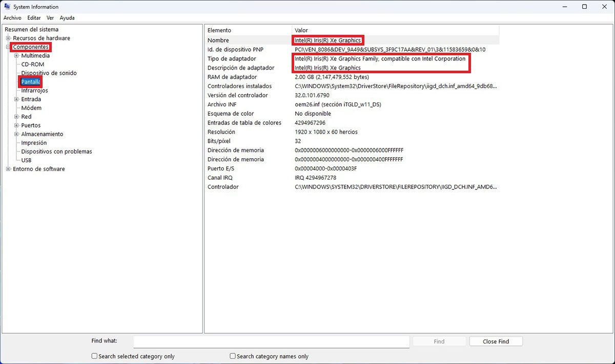Screen dimensions: 615x364
Task: Open the Ayuda menu
Action: click(67, 18)
